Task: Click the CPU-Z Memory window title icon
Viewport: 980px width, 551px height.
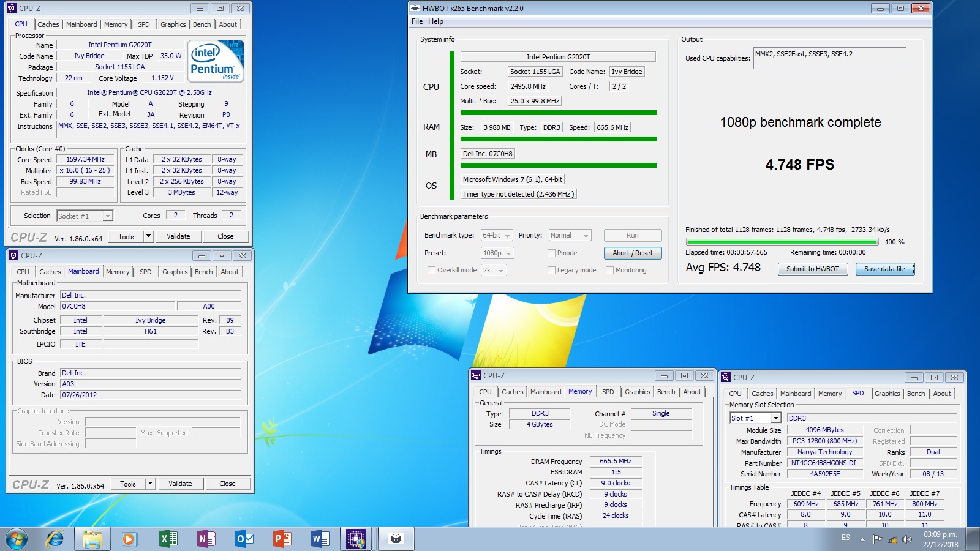Action: pos(476,375)
